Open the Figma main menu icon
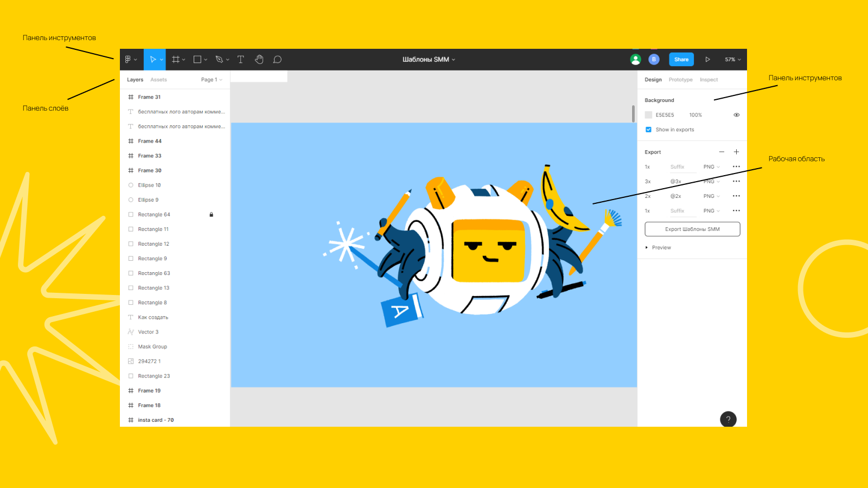 point(129,60)
